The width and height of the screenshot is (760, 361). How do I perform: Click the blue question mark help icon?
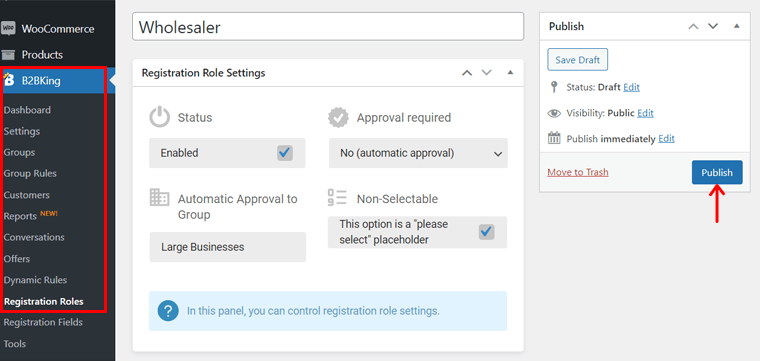pos(168,311)
